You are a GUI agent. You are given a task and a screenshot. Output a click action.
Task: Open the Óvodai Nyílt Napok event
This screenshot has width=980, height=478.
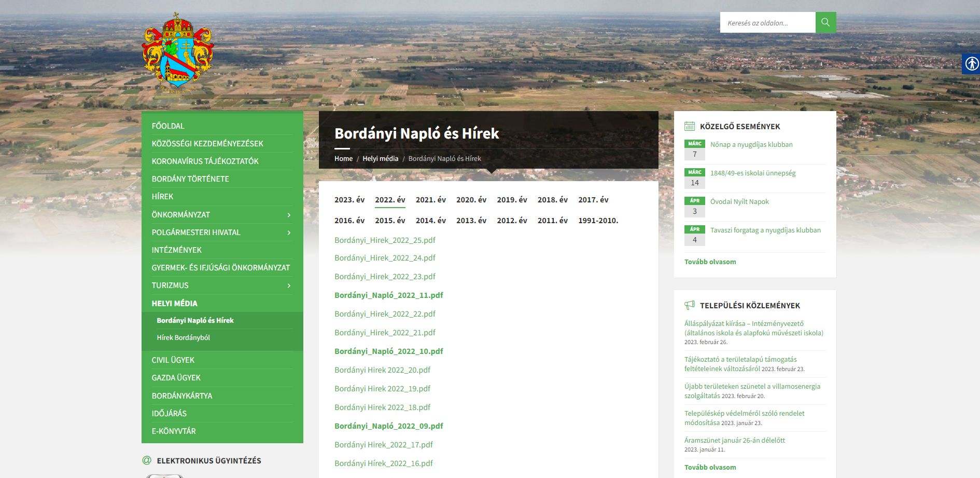click(x=739, y=201)
